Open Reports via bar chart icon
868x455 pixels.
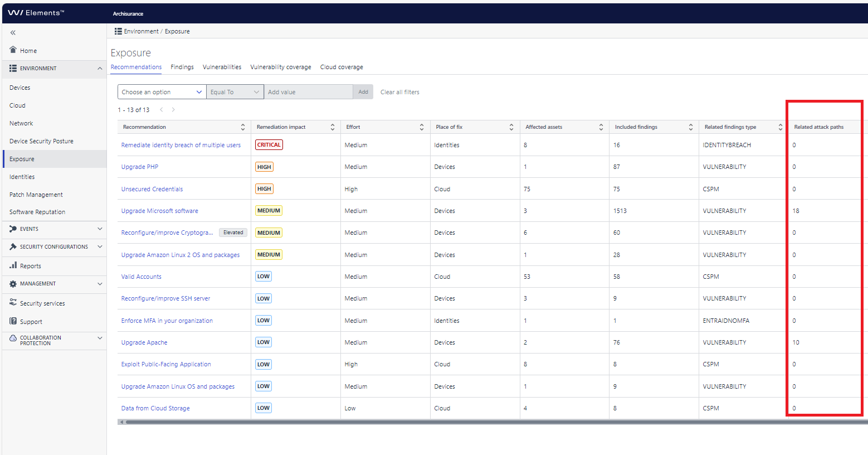[x=13, y=266]
